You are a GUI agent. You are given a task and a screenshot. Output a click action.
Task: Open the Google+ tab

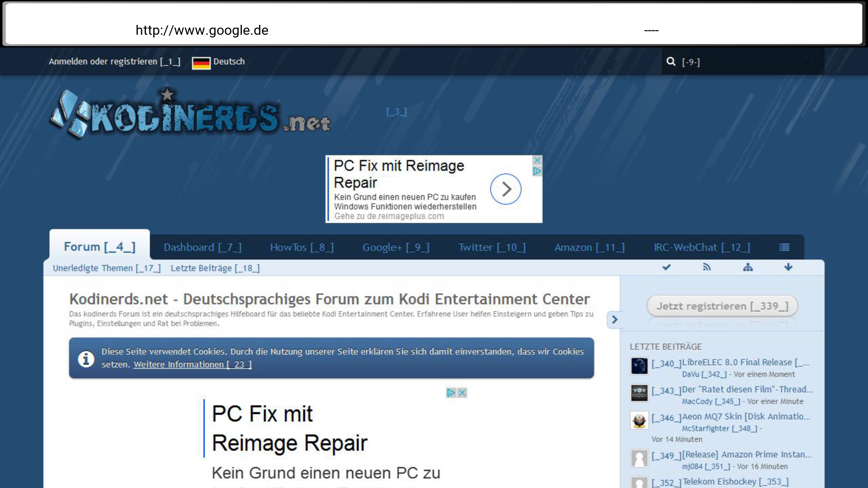click(x=396, y=247)
